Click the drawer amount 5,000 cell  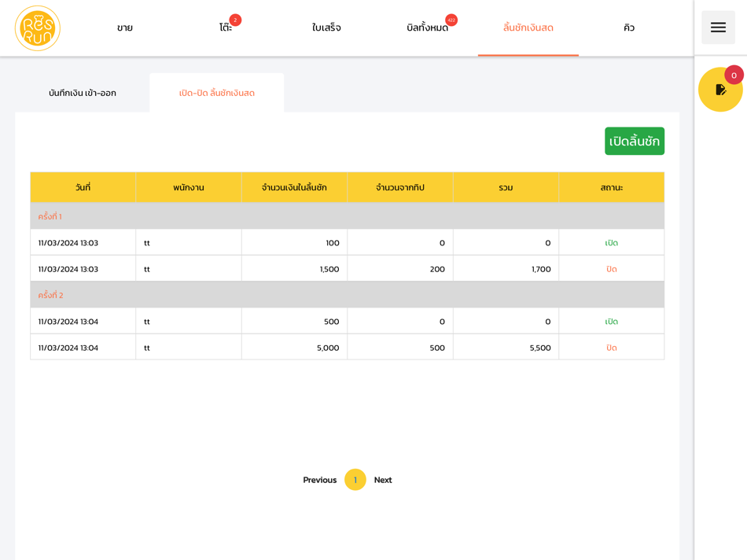tap(294, 348)
